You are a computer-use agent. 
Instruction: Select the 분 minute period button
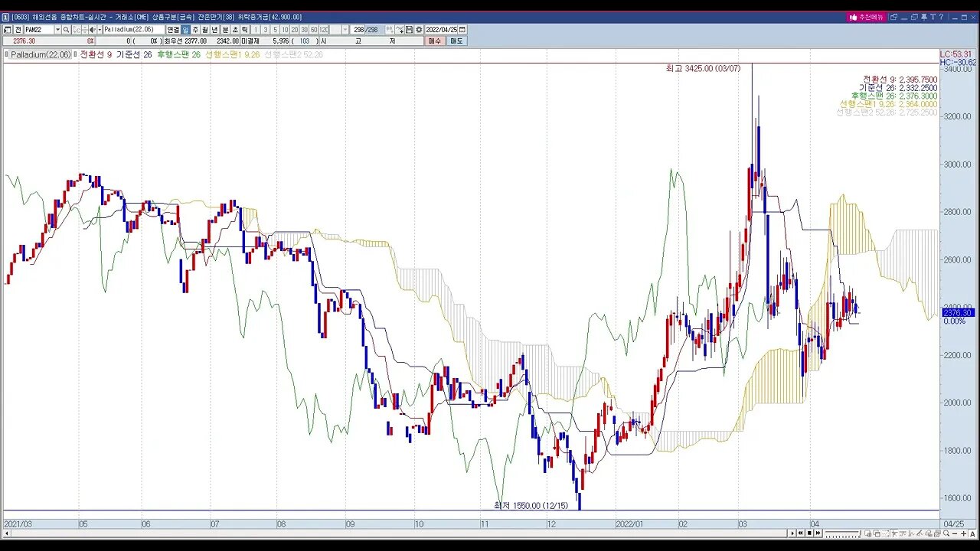[225, 30]
